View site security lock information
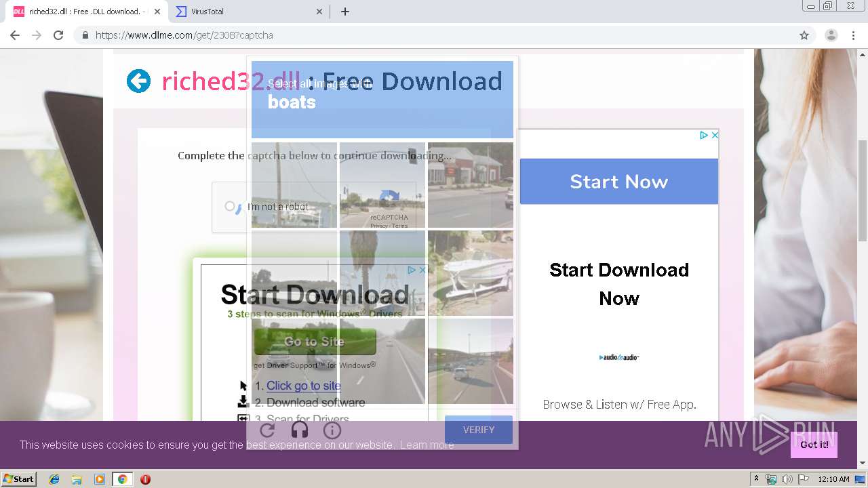Image resolution: width=868 pixels, height=488 pixels. (x=85, y=35)
